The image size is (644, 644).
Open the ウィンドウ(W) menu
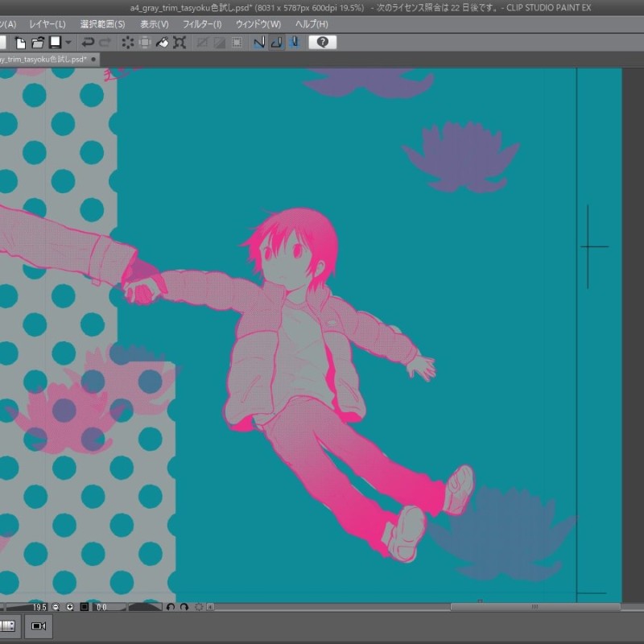click(258, 24)
